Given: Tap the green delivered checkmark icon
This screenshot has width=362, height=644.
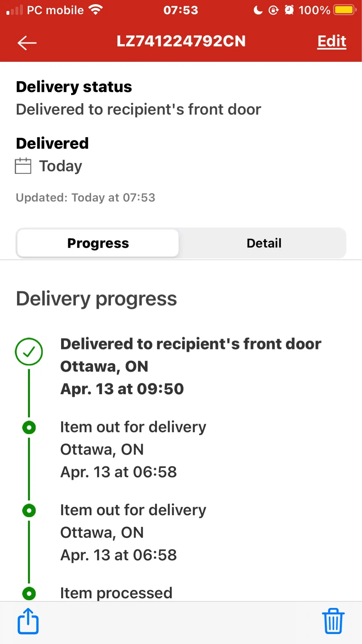Looking at the screenshot, I should 29,352.
